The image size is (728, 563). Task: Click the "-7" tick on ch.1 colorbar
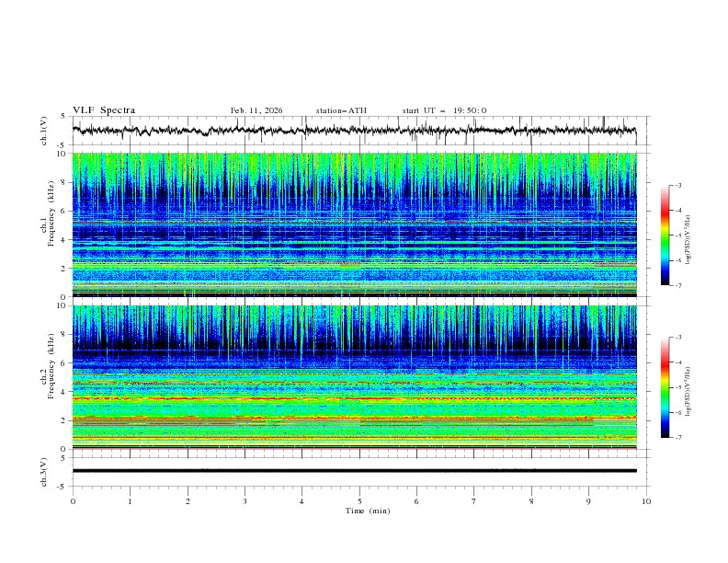677,285
